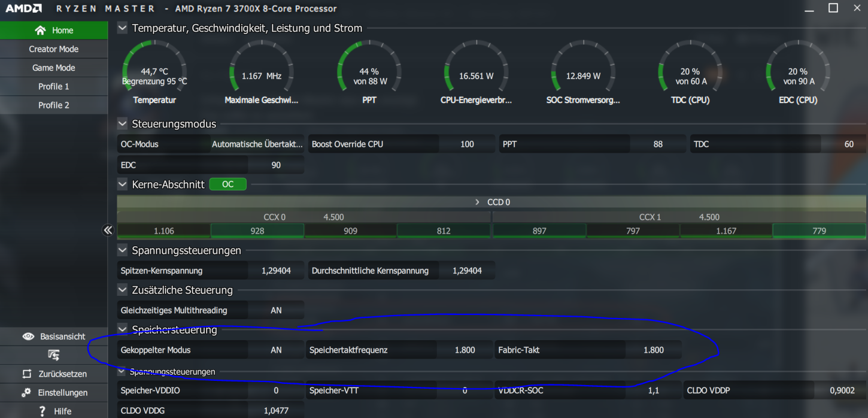This screenshot has height=418, width=868.
Task: Select core showing 779 MHz
Action: 820,231
